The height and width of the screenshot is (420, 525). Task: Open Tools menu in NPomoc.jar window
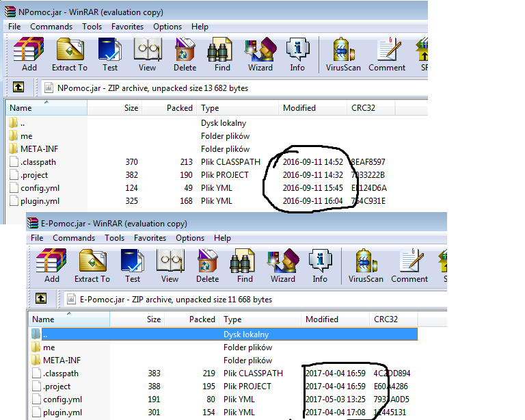[92, 27]
